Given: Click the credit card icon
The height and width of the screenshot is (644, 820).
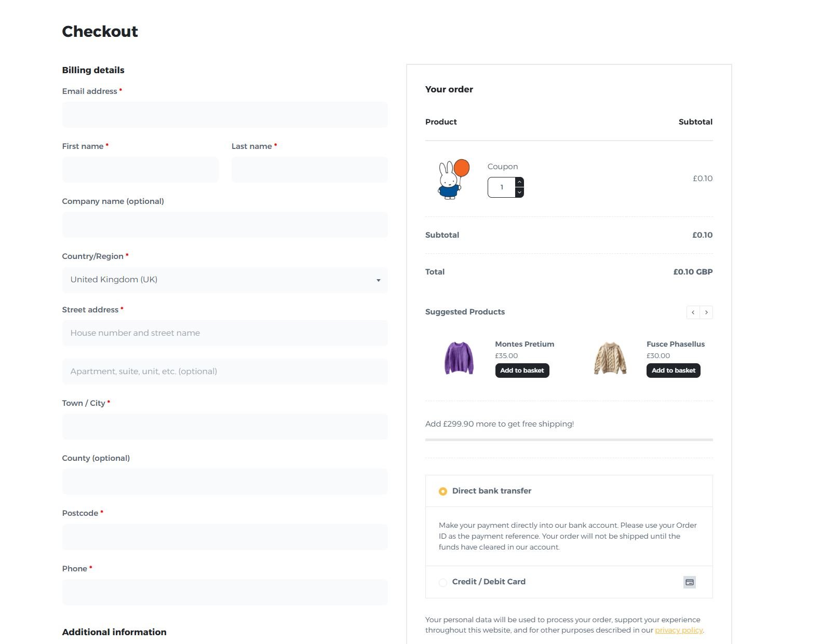Looking at the screenshot, I should tap(689, 582).
